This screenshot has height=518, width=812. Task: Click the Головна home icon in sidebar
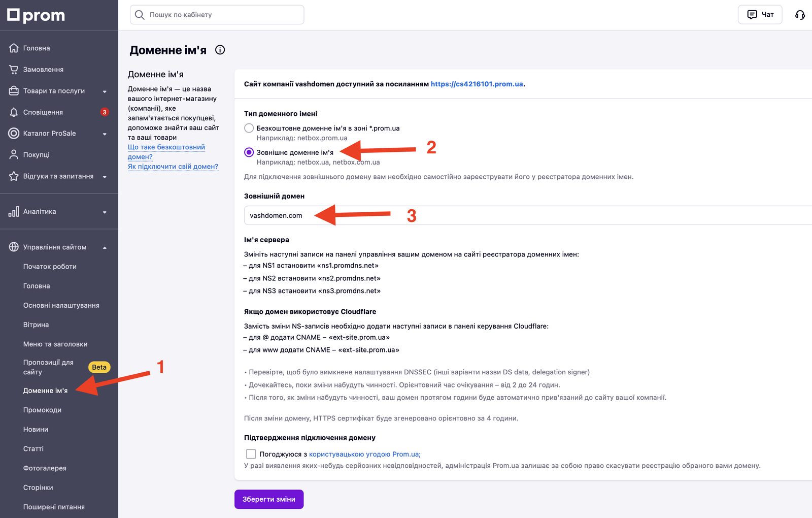click(14, 48)
